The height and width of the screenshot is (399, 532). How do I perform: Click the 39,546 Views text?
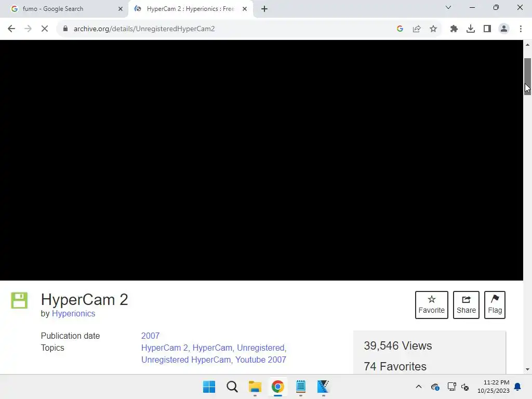pos(397,345)
